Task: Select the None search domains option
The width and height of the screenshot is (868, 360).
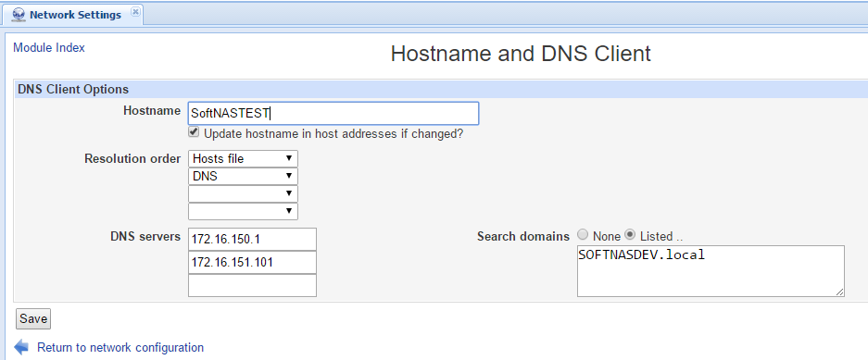Action: 582,235
